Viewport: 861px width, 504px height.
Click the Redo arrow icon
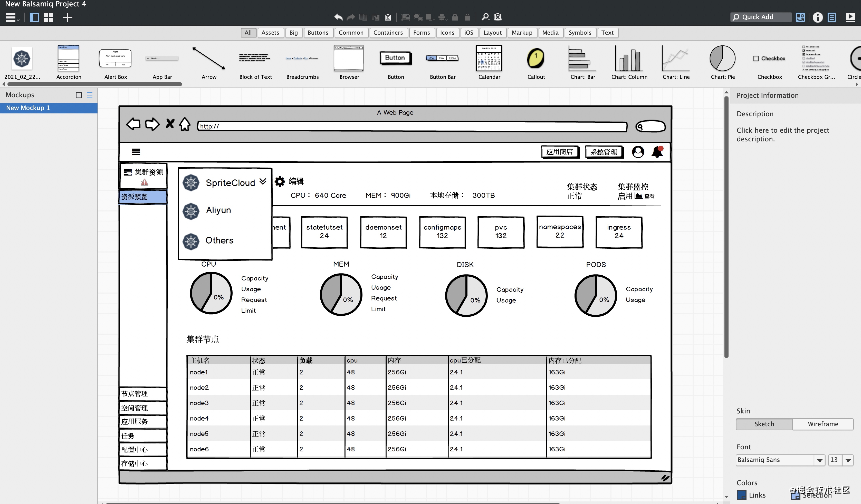click(x=351, y=17)
